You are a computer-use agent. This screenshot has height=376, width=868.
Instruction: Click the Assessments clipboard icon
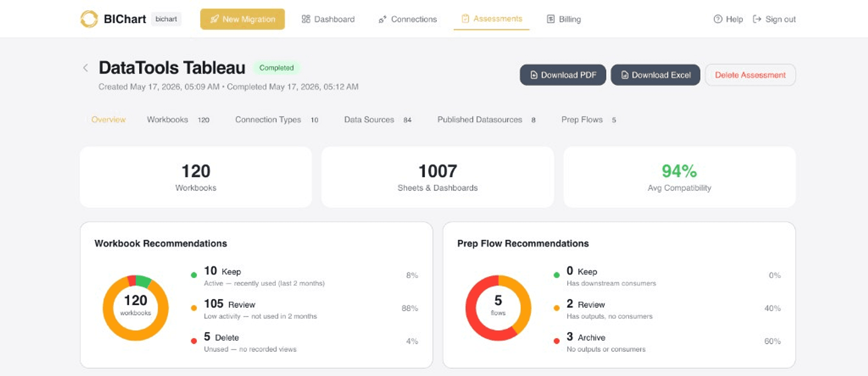465,19
